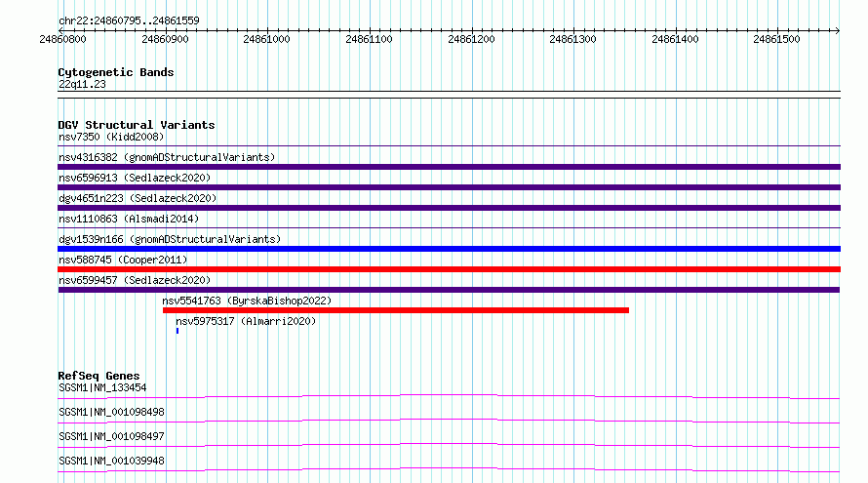The height and width of the screenshot is (483, 868).
Task: Open transcript SGSM1|NM_001098498
Action: 111,412
